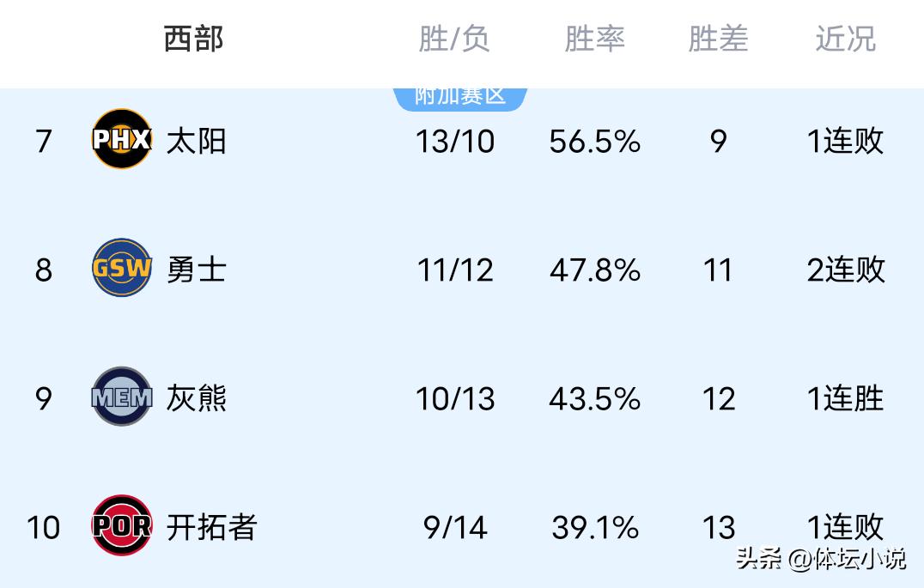This screenshot has height=588, width=924.
Task: Sort by 胜差 column header
Action: pyautogui.click(x=718, y=39)
